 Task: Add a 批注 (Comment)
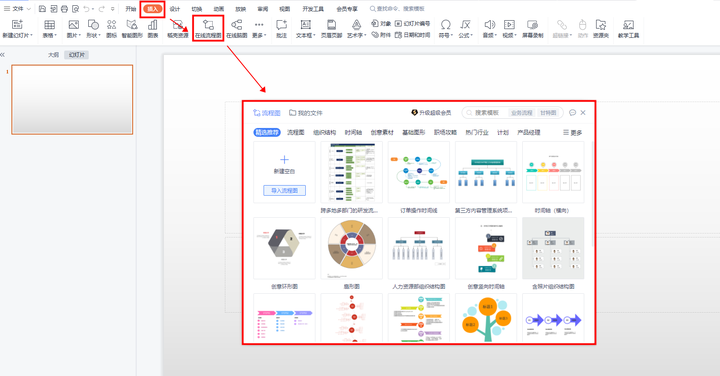click(x=281, y=28)
